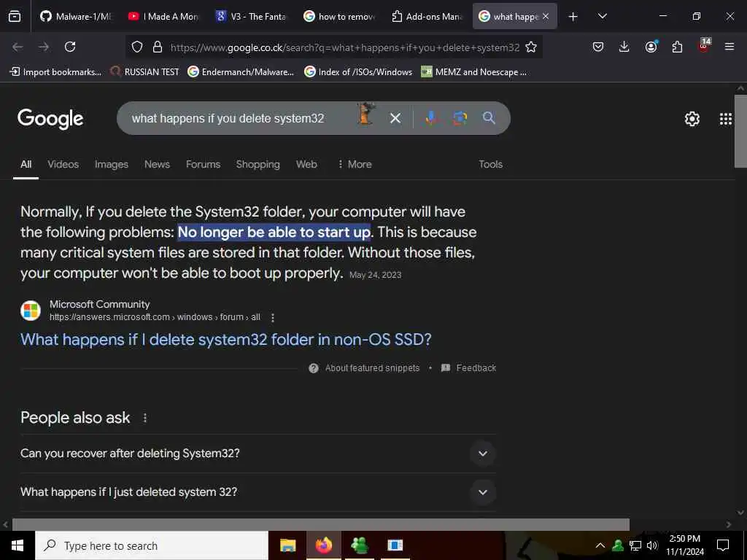Select the Shopping search filter
Image resolution: width=747 pixels, height=560 pixels.
point(258,164)
